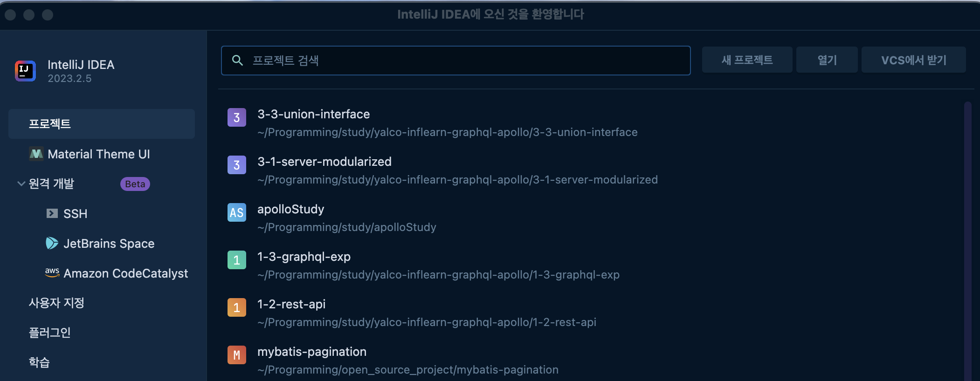Click the path ending in 3-1-server-modularized
The width and height of the screenshot is (980, 381).
(x=457, y=180)
